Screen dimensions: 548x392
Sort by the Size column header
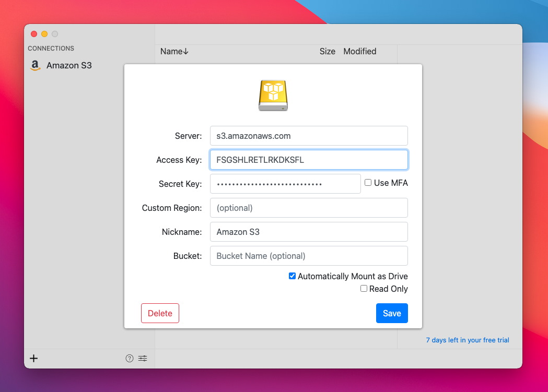point(327,51)
